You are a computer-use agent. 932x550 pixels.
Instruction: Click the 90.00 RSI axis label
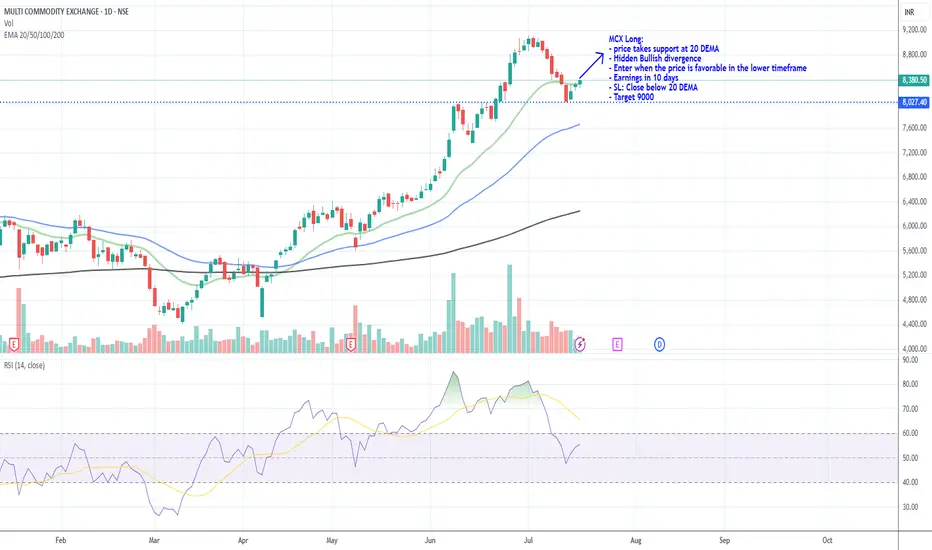coord(910,360)
